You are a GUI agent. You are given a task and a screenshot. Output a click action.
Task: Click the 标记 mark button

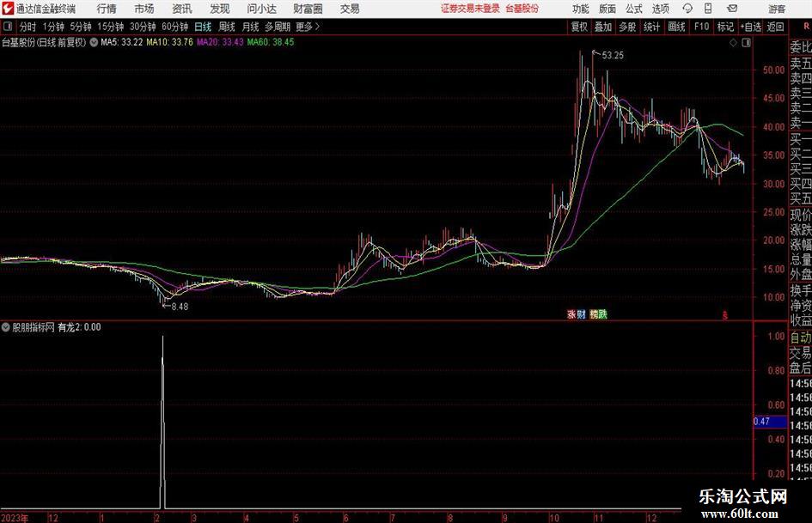pyautogui.click(x=725, y=27)
